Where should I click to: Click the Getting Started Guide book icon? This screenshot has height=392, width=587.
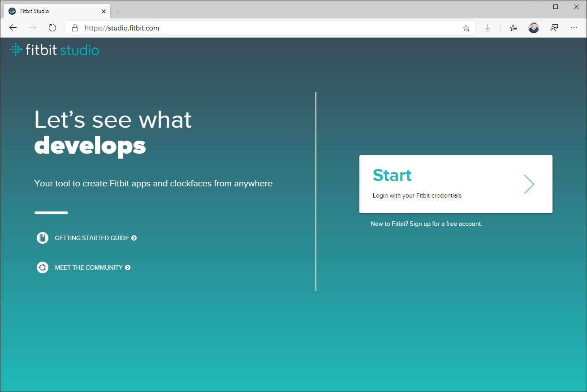pos(43,238)
